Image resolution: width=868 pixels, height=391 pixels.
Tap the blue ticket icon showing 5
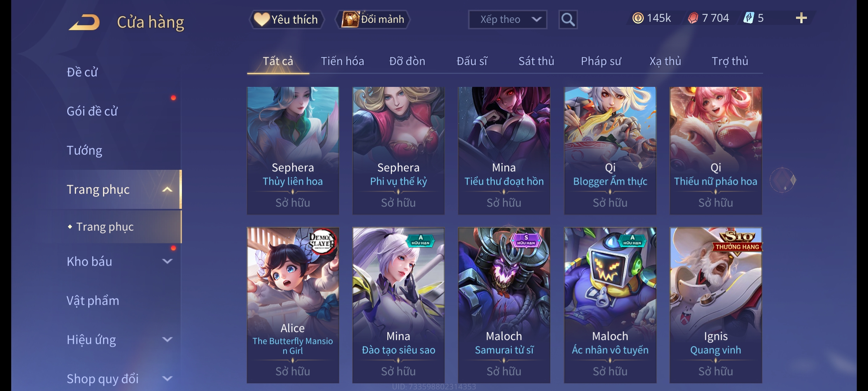tap(748, 18)
